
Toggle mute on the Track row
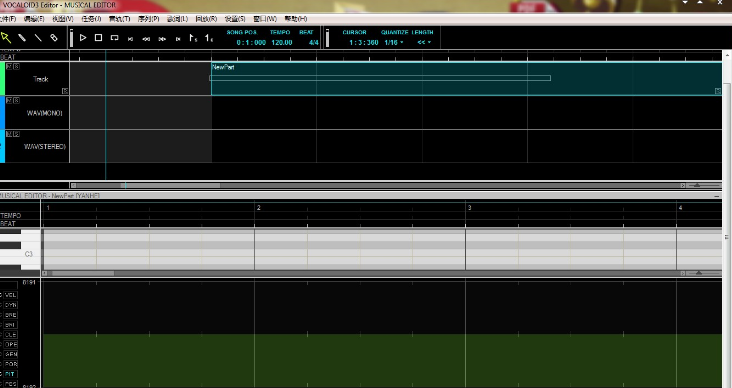pos(9,66)
